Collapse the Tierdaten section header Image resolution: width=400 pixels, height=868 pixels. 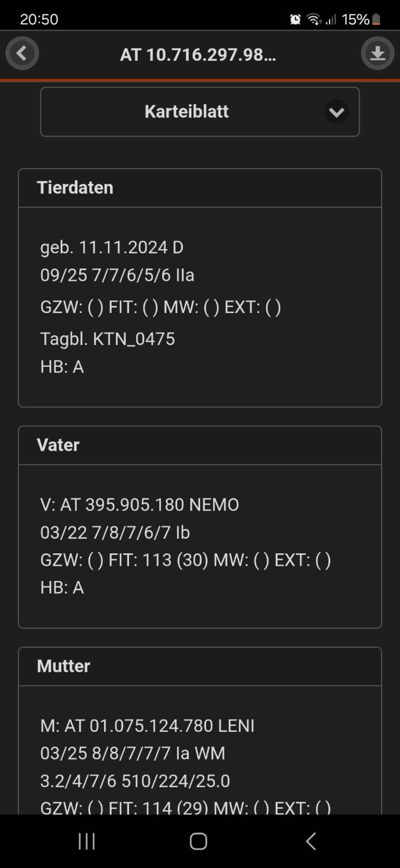[x=200, y=188]
